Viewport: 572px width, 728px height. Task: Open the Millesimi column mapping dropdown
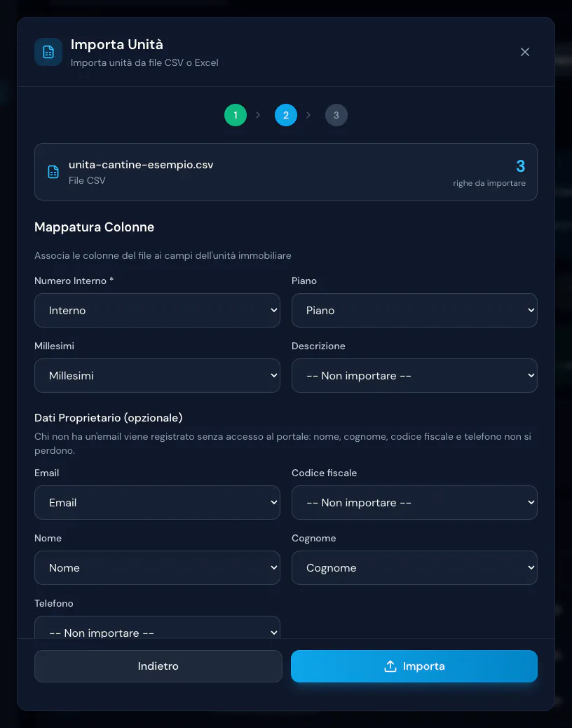157,376
